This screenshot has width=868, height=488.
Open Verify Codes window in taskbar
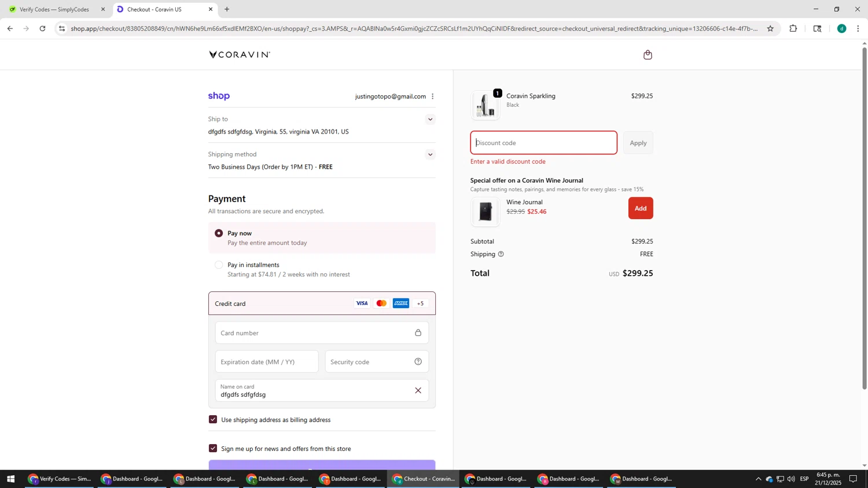[x=60, y=479]
